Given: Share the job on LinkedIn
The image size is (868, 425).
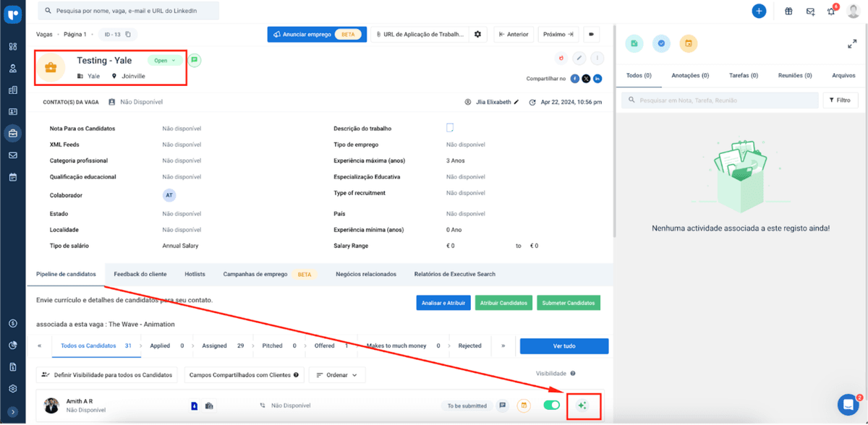Looking at the screenshot, I should point(597,79).
